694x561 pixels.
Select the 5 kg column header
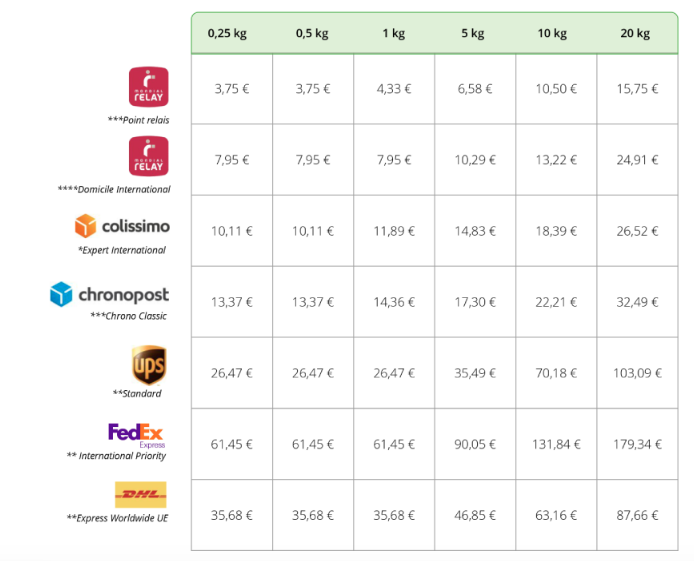(x=475, y=33)
